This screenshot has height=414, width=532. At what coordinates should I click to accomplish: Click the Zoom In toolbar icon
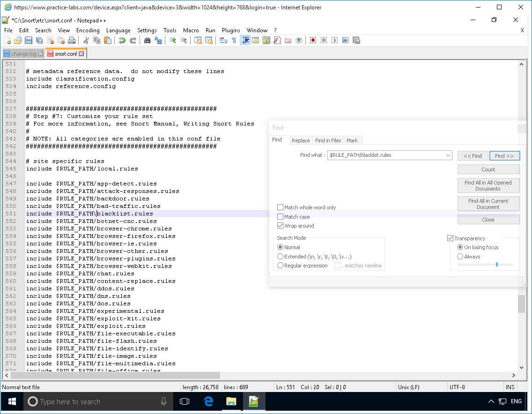pyautogui.click(x=173, y=41)
